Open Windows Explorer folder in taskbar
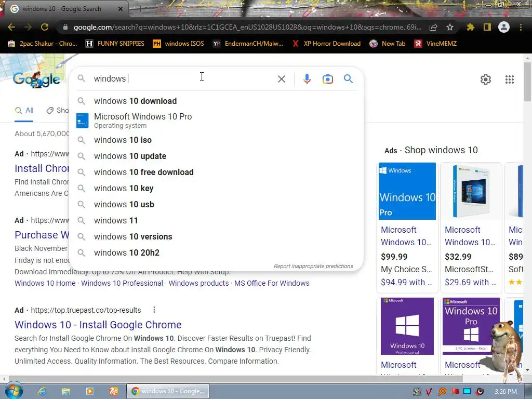The width and height of the screenshot is (532, 399). 66,391
